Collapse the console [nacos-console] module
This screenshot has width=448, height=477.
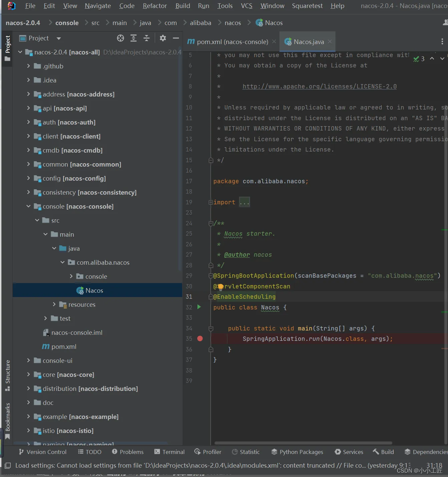(28, 206)
